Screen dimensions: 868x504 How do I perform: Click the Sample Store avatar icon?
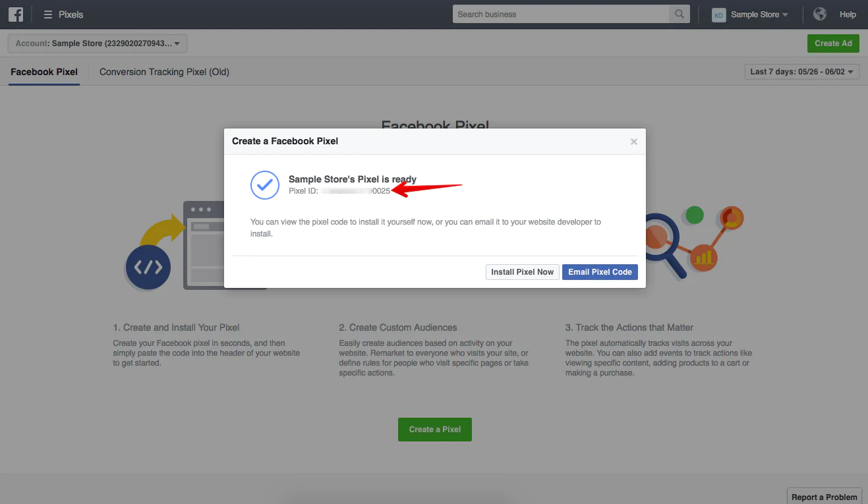[x=718, y=14]
